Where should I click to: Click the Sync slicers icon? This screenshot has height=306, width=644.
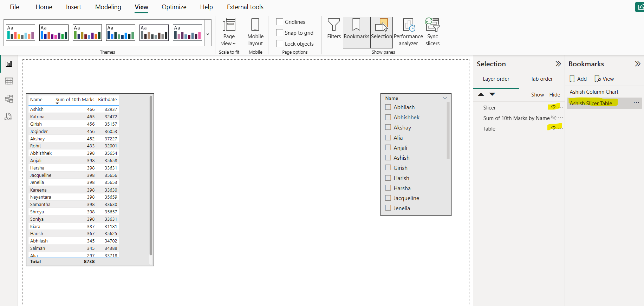pyautogui.click(x=432, y=32)
